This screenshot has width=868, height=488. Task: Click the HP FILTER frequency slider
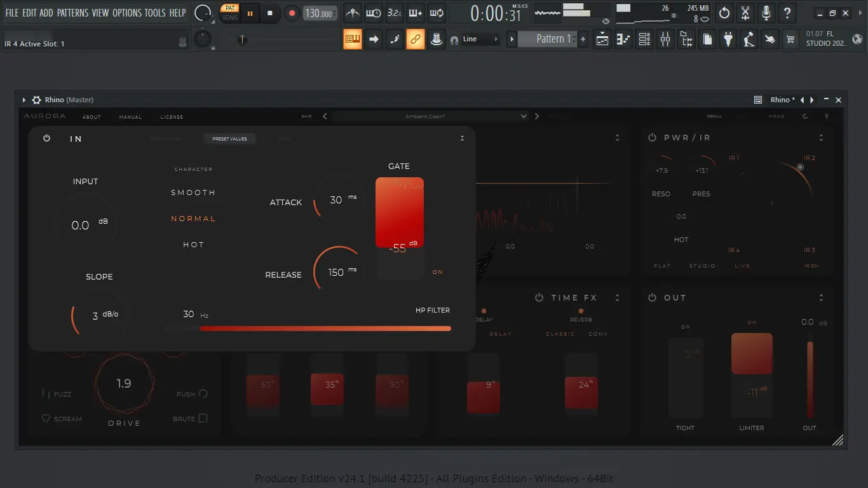click(325, 329)
